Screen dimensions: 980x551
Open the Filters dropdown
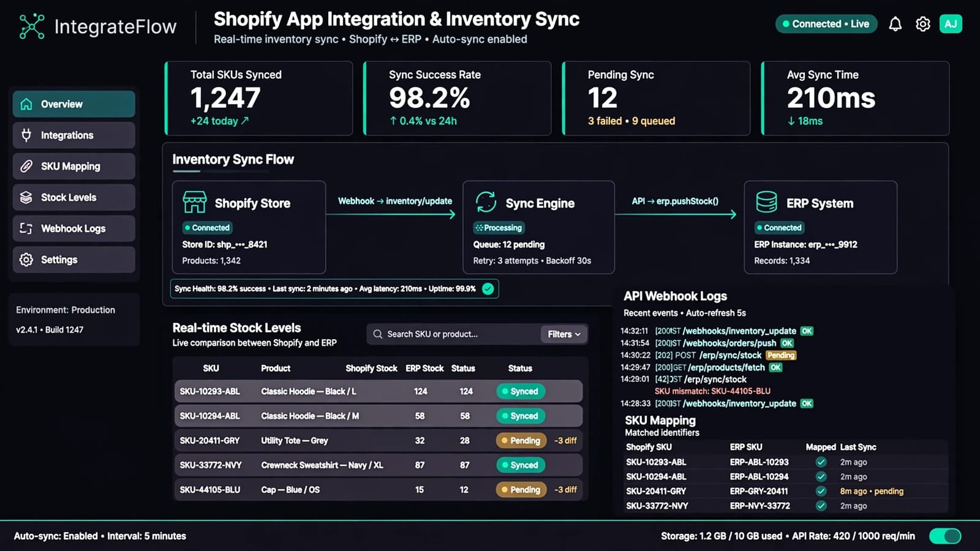(563, 334)
